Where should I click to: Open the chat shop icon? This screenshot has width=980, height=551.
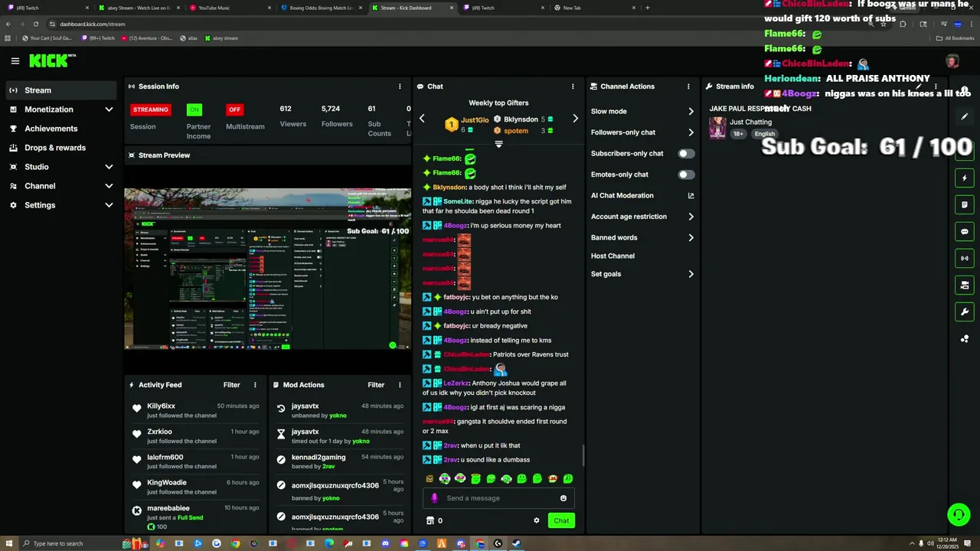tap(430, 520)
